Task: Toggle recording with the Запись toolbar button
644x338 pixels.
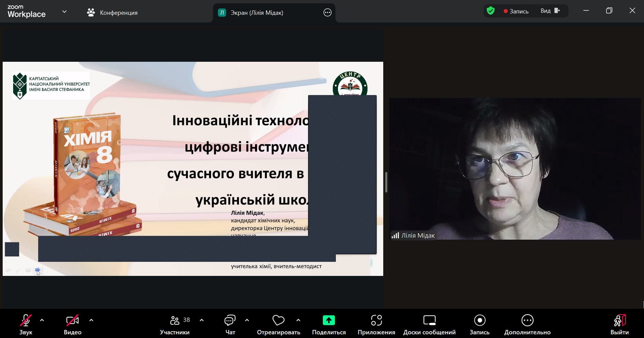Action: point(479,324)
